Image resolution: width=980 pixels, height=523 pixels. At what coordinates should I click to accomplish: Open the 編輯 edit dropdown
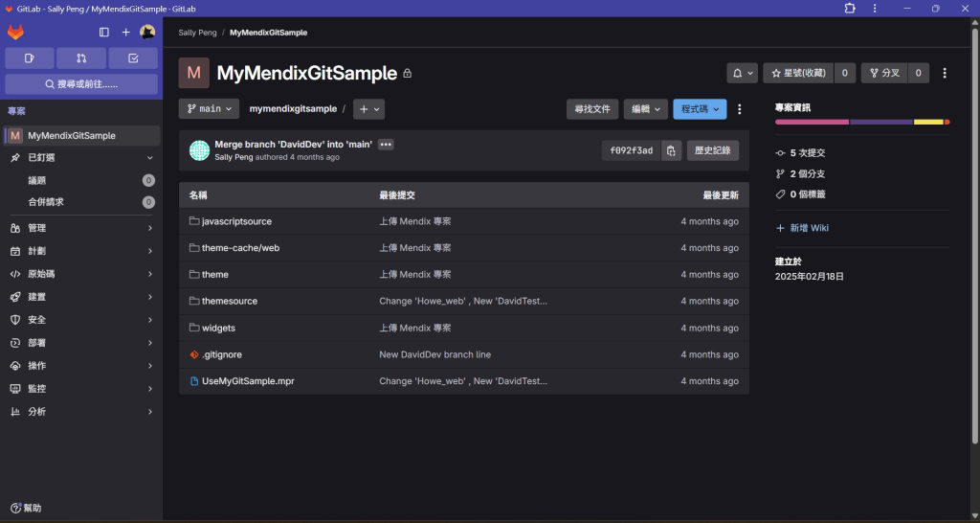point(646,109)
